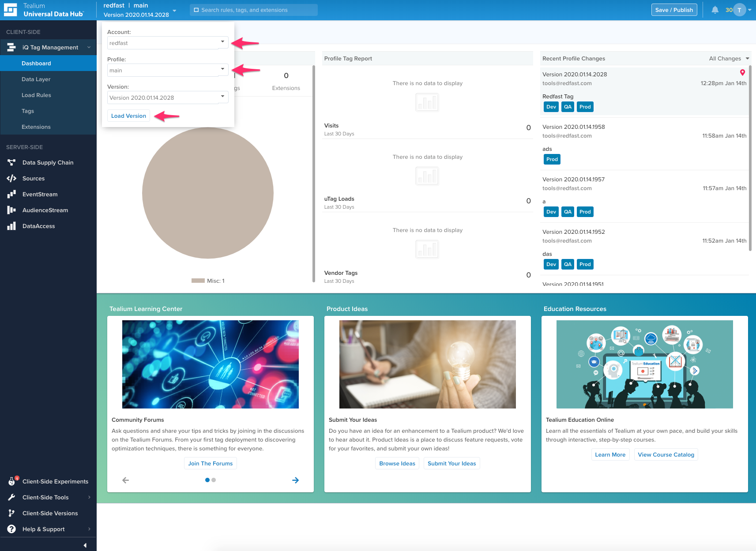
Task: Click the Recent Profile Changes scrollbar
Action: [750, 159]
